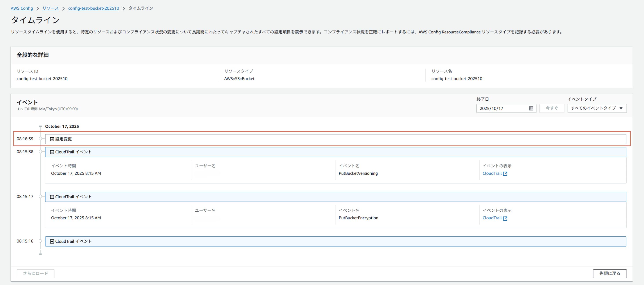Screen dimensions: 644x285
Task: Go to リソース breadcrumb link
Action: click(x=50, y=8)
